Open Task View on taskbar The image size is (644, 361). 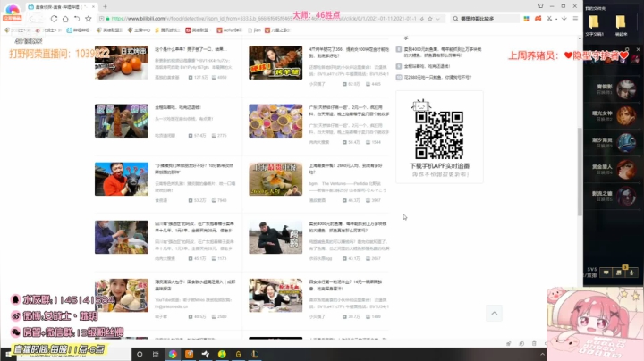coord(156,354)
